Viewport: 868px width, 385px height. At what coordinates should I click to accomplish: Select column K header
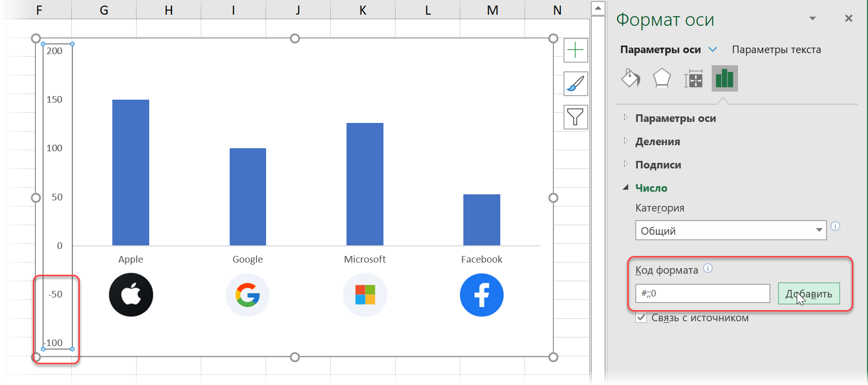point(363,10)
